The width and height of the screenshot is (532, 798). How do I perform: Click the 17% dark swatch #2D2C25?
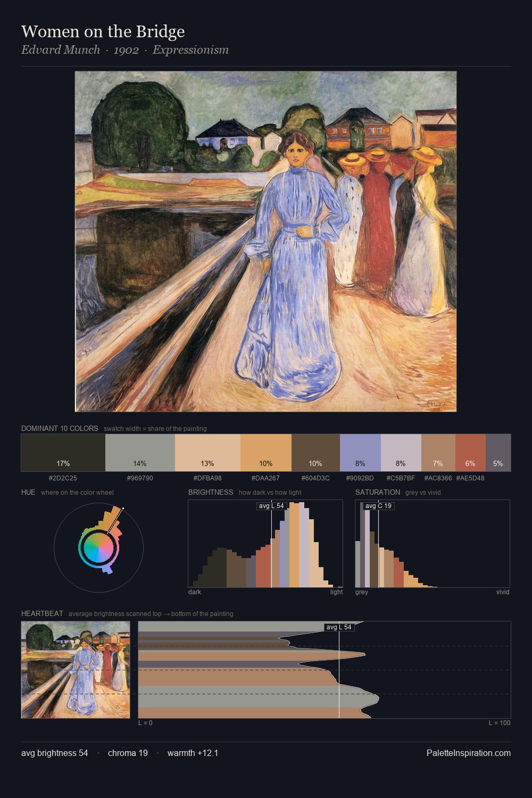pos(63,453)
